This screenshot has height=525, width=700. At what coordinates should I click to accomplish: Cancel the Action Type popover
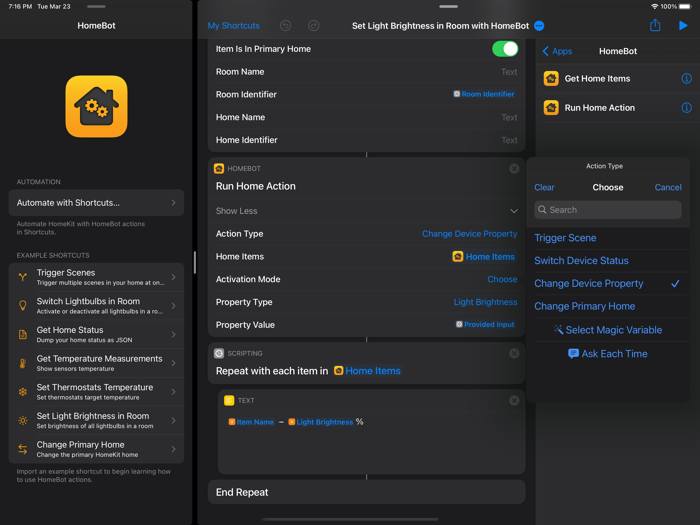click(x=667, y=187)
